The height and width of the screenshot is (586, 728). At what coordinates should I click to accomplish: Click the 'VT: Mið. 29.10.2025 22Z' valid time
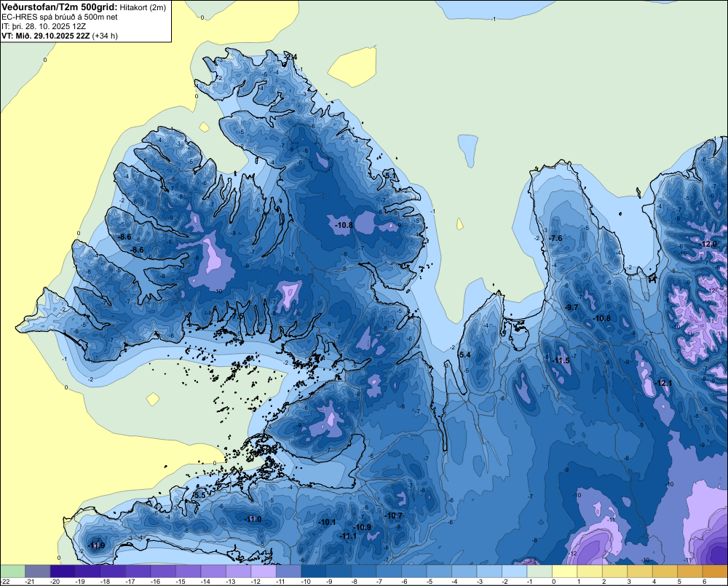[46, 36]
